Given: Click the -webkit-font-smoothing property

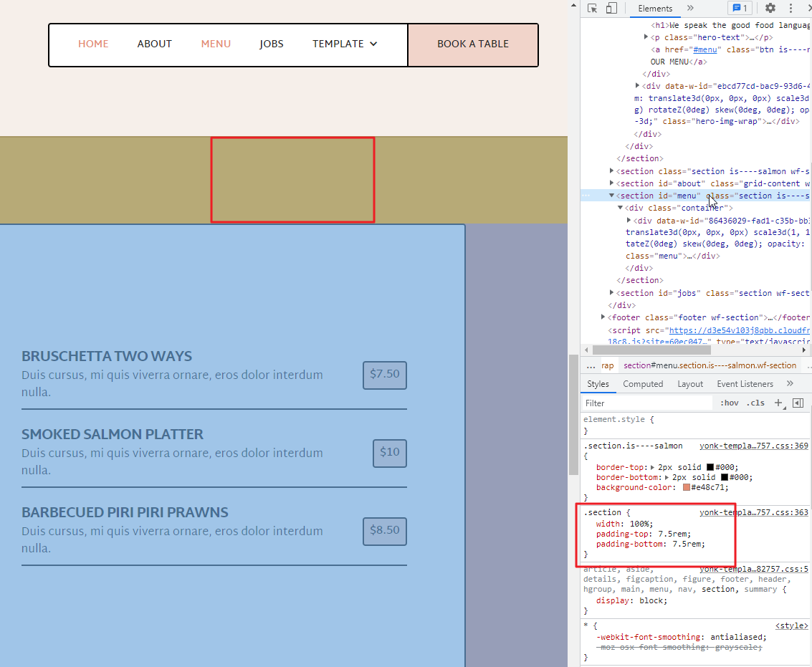Looking at the screenshot, I should click(649, 637).
